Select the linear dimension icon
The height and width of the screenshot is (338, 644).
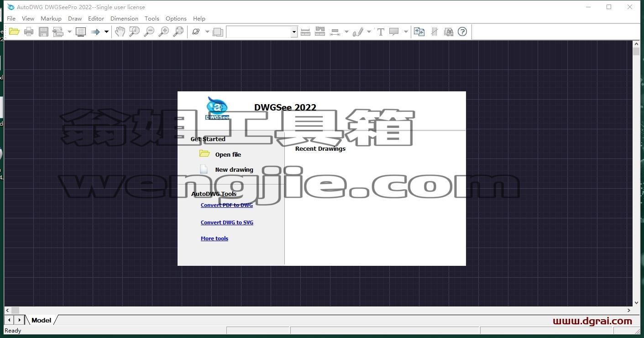pos(335,32)
